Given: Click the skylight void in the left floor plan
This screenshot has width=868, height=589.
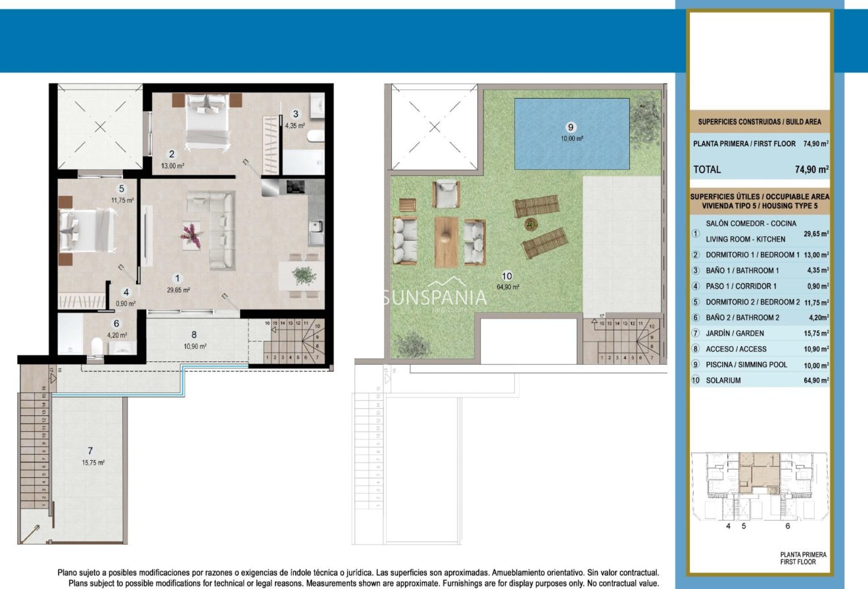Looking at the screenshot, I should [x=99, y=126].
